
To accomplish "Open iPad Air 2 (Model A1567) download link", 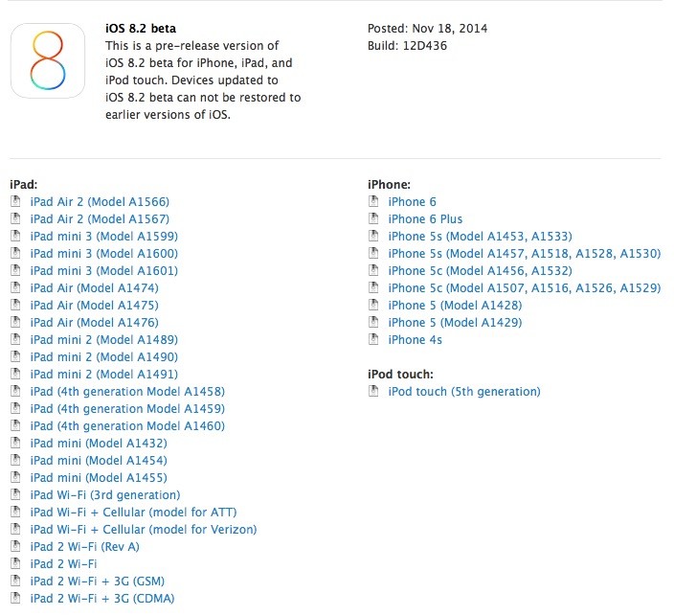I will pos(100,219).
